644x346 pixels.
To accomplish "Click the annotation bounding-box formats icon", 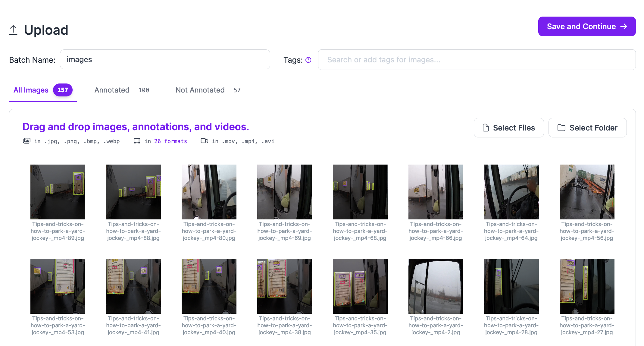I will pyautogui.click(x=137, y=141).
